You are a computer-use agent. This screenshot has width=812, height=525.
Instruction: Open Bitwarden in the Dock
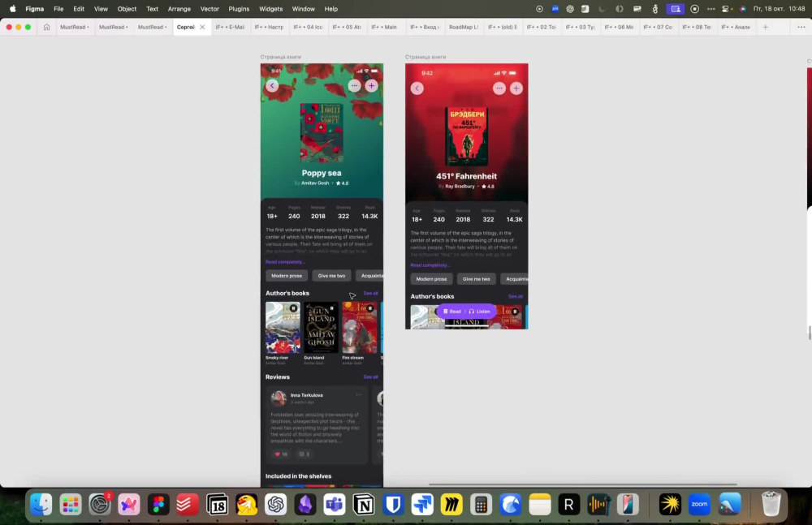(x=393, y=504)
